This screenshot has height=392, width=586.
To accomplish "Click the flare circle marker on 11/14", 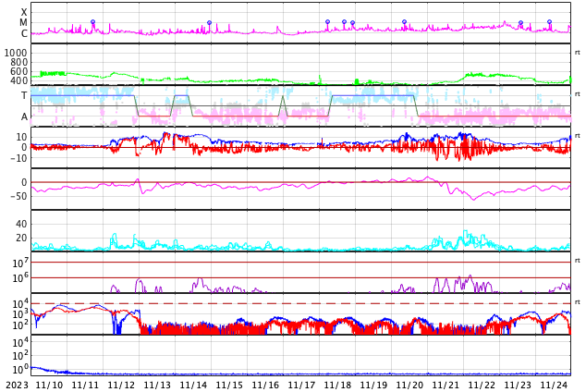I will (209, 23).
